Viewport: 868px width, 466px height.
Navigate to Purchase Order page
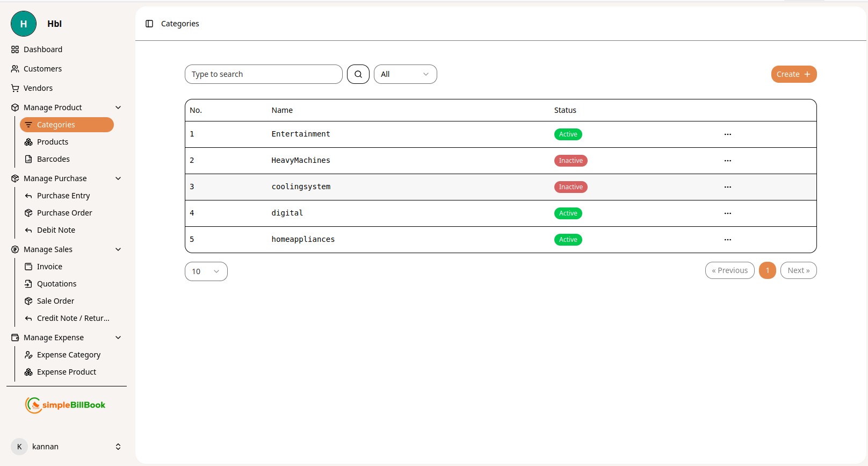[64, 213]
